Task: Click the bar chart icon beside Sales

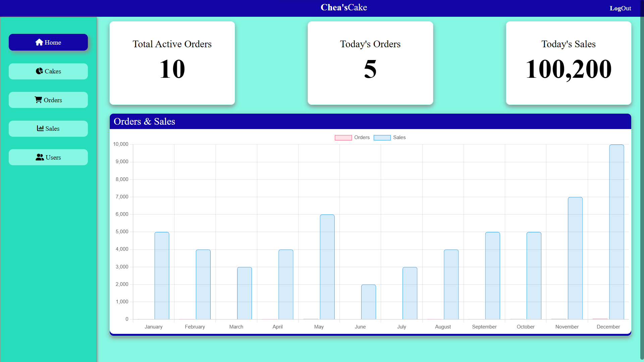Action: click(x=40, y=128)
